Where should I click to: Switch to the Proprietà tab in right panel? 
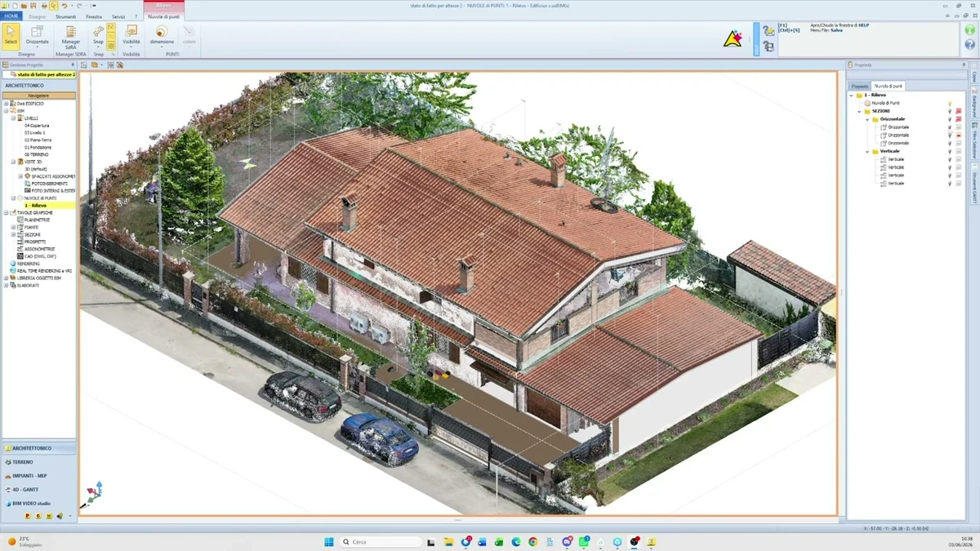(x=860, y=86)
